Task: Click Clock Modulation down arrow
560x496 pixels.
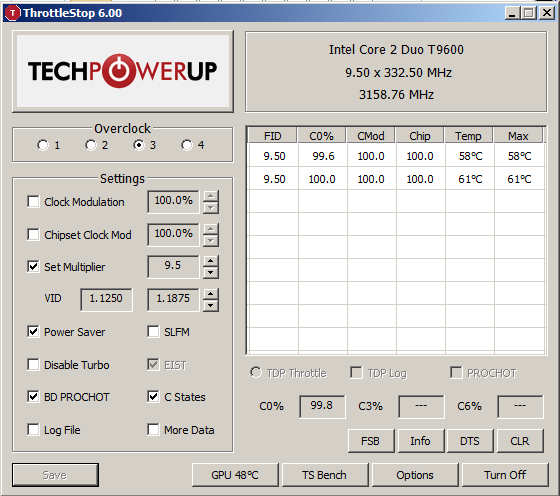Action: point(211,208)
